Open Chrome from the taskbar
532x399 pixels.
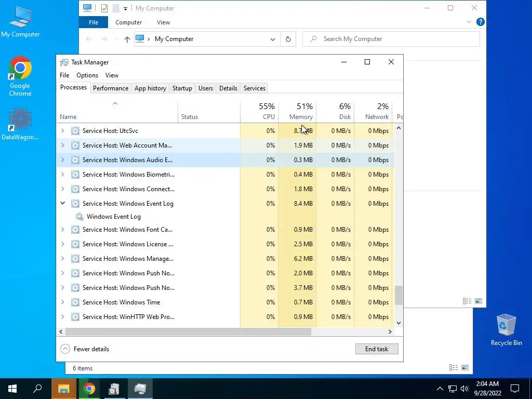coord(89,389)
